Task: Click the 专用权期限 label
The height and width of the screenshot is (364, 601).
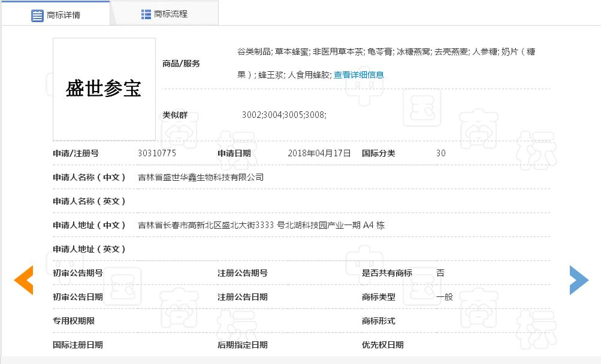Action: click(x=73, y=321)
